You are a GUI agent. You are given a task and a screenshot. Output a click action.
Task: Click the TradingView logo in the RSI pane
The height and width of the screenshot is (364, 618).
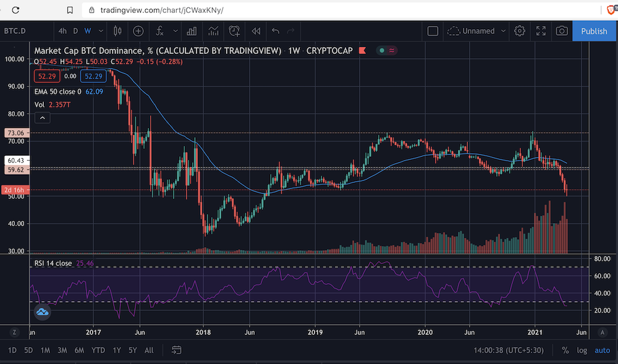tap(42, 312)
